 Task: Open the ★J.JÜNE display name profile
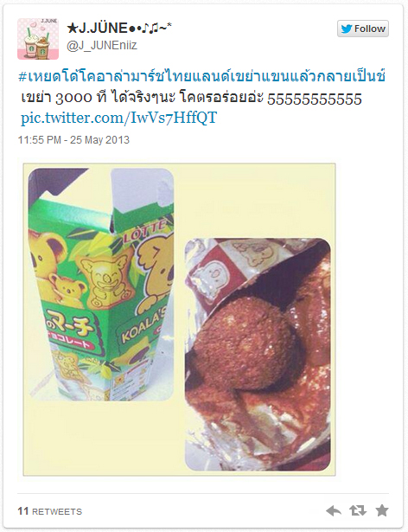pyautogui.click(x=119, y=28)
